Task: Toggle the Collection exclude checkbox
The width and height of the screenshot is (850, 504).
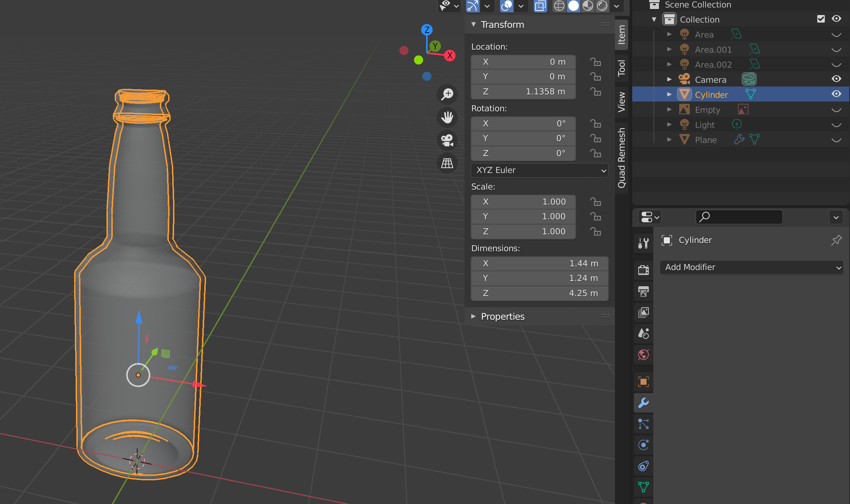Action: [x=821, y=19]
